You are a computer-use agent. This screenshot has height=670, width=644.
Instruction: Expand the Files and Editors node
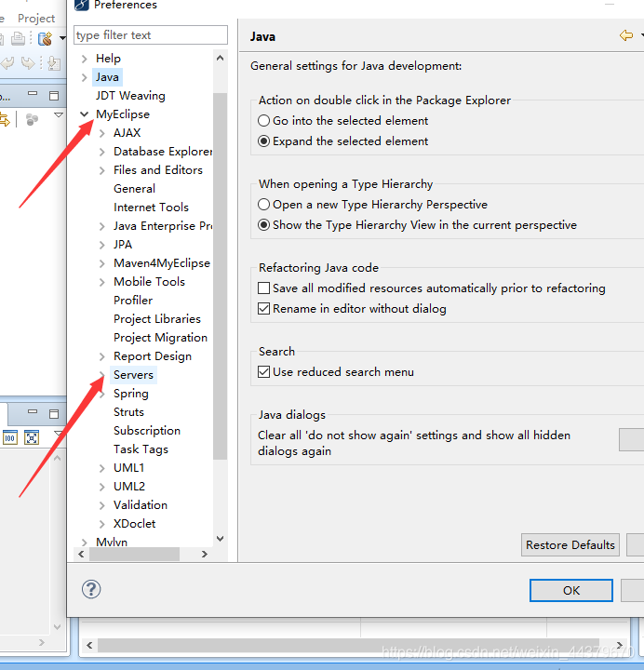pyautogui.click(x=101, y=170)
